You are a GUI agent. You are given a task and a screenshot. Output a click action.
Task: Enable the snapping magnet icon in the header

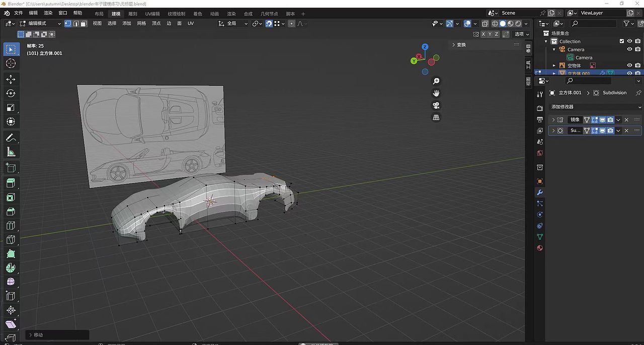click(269, 24)
